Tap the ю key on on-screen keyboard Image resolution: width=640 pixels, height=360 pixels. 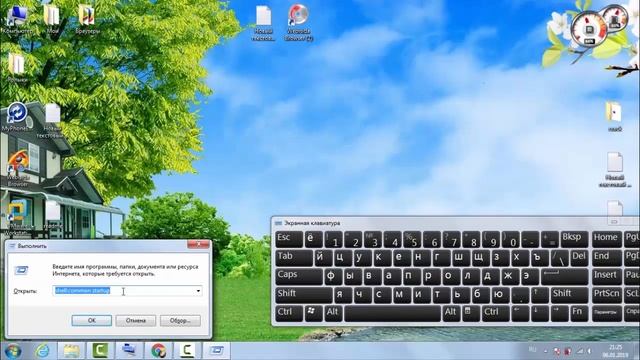pyautogui.click(x=500, y=295)
